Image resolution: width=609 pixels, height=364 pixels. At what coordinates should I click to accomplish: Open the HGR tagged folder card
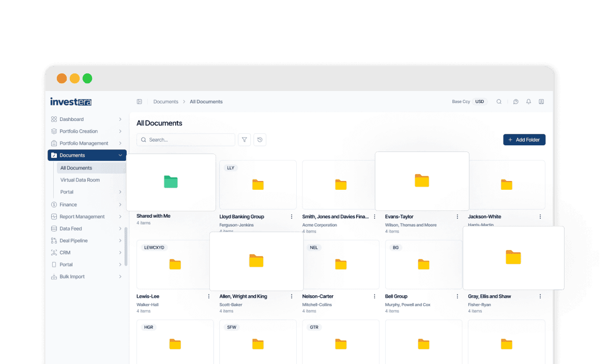tap(175, 342)
